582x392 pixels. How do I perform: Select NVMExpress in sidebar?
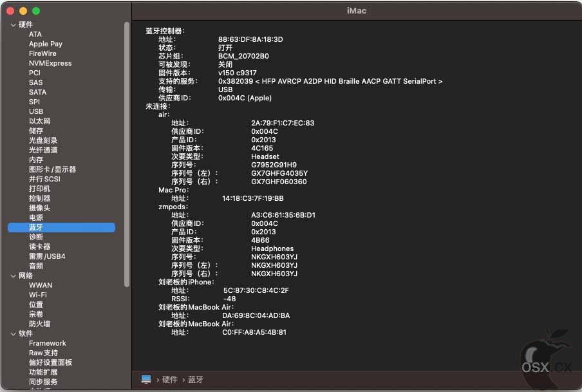point(50,63)
